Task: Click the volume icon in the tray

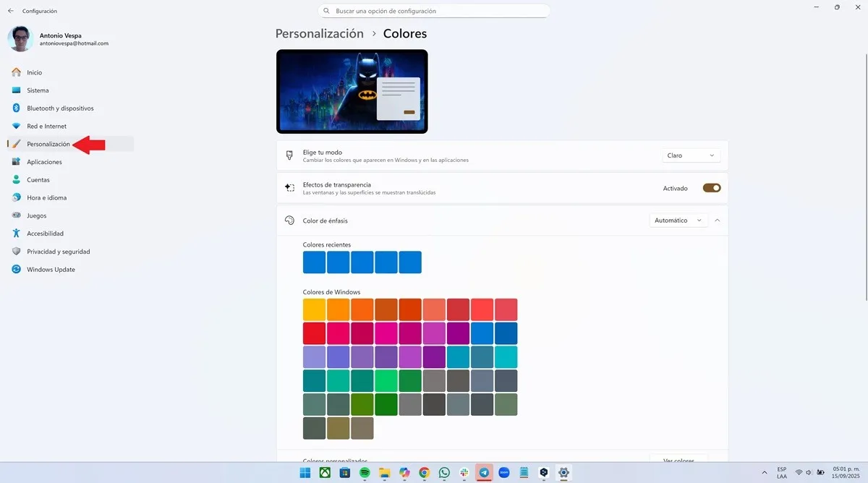Action: (x=809, y=473)
